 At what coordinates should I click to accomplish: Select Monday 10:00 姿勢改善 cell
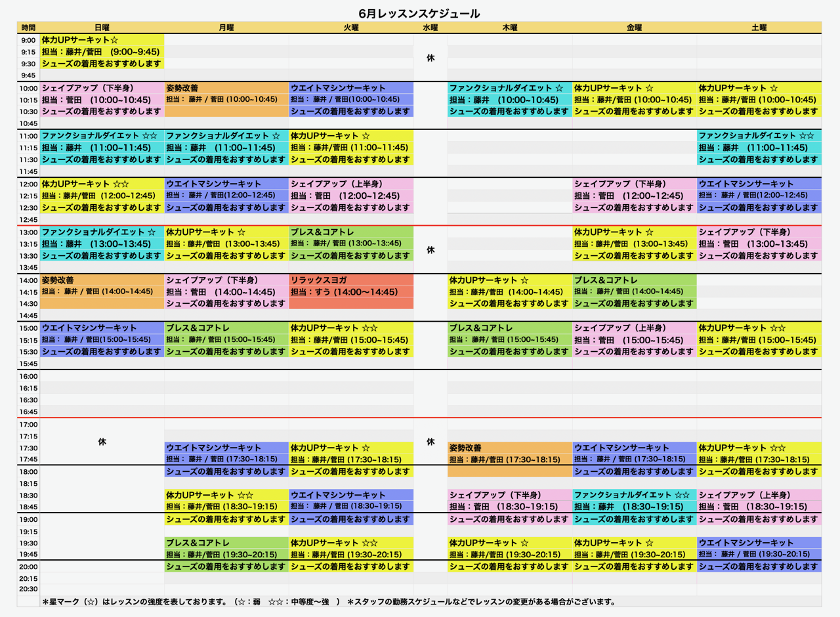point(226,88)
